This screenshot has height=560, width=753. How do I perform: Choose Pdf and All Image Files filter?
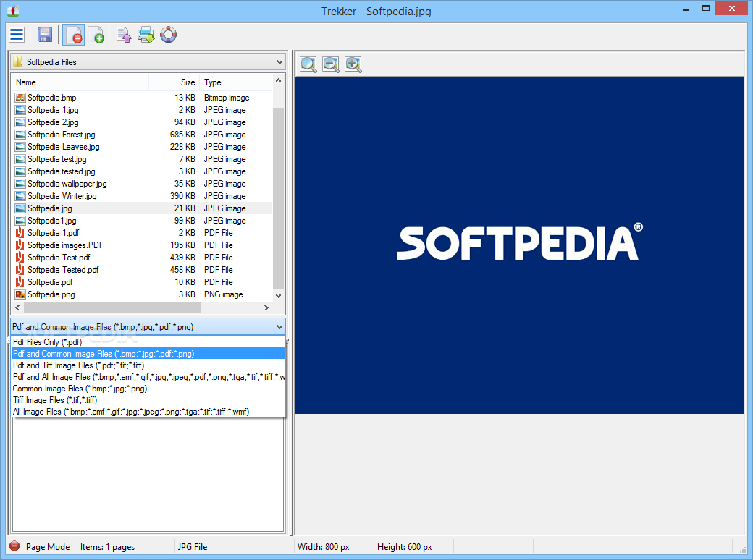pos(148,377)
